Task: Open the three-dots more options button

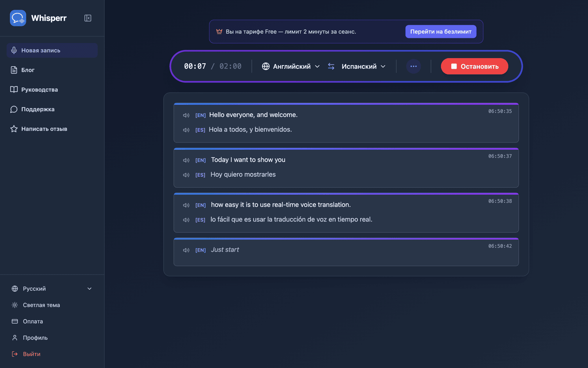Action: click(x=413, y=66)
